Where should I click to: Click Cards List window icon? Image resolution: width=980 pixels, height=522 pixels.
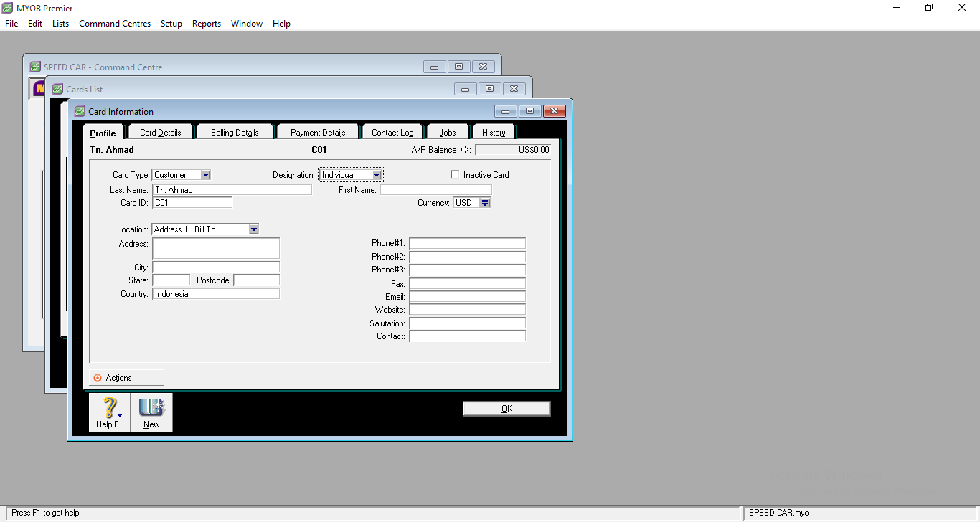[x=57, y=89]
